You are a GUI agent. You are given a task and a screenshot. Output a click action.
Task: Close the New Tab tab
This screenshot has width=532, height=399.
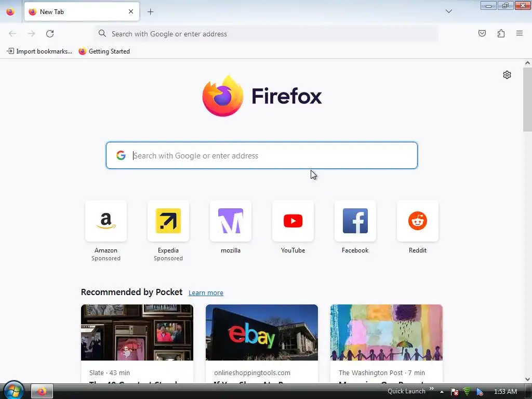coord(131,11)
